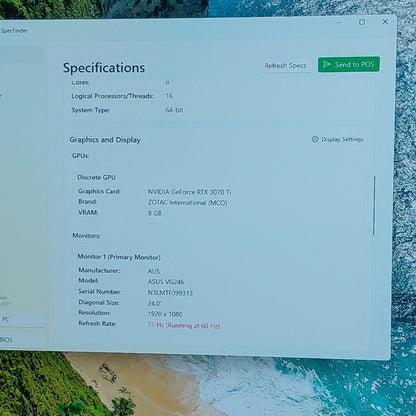Click the SpecFinder title in the title bar
This screenshot has width=416, height=416.
tap(14, 31)
